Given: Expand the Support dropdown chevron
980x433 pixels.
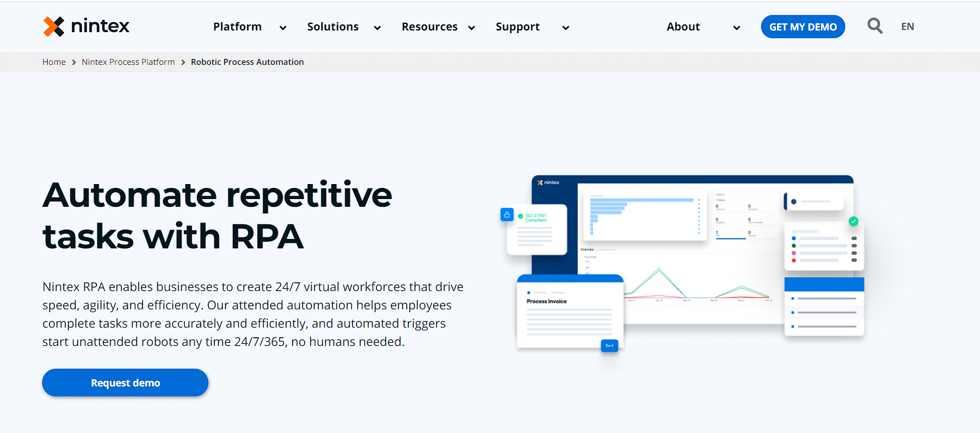Looking at the screenshot, I should click(565, 28).
